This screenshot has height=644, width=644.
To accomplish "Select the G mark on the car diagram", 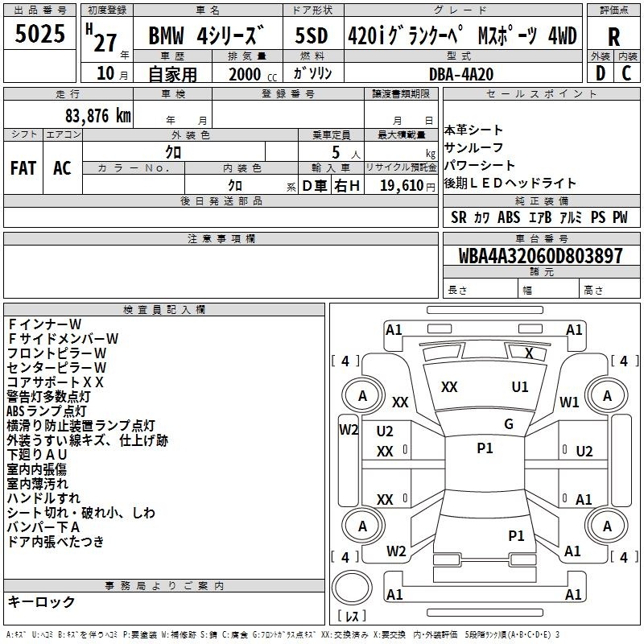I will tap(509, 424).
